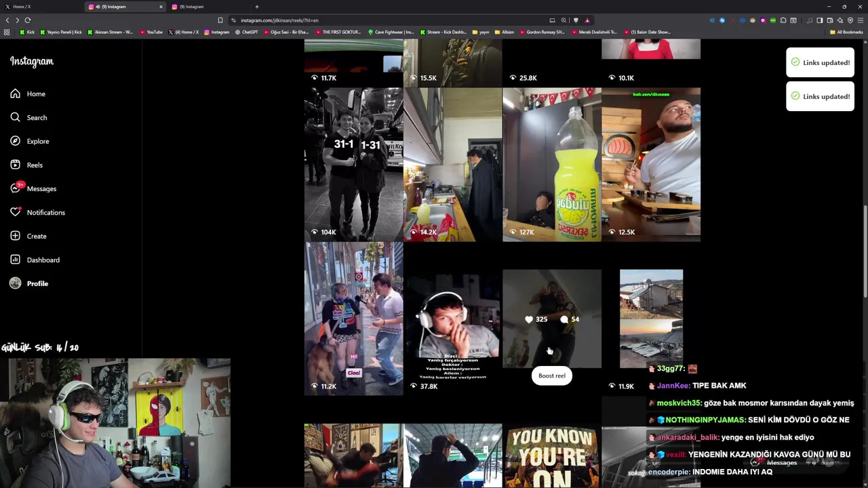
Task: Go to Explore in sidebar
Action: click(x=29, y=141)
